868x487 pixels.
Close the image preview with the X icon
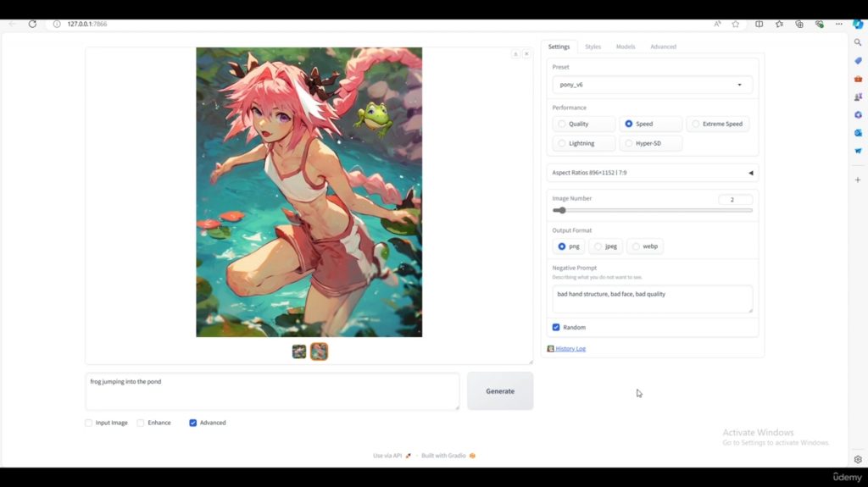point(526,53)
